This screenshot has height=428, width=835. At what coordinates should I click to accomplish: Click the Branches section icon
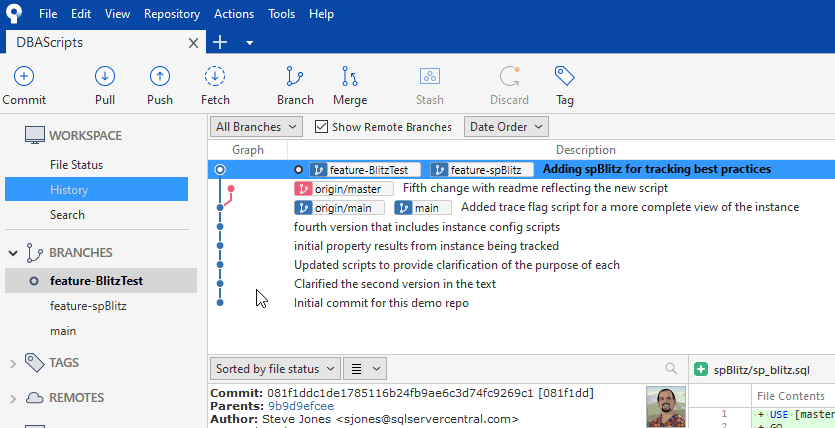pos(34,253)
